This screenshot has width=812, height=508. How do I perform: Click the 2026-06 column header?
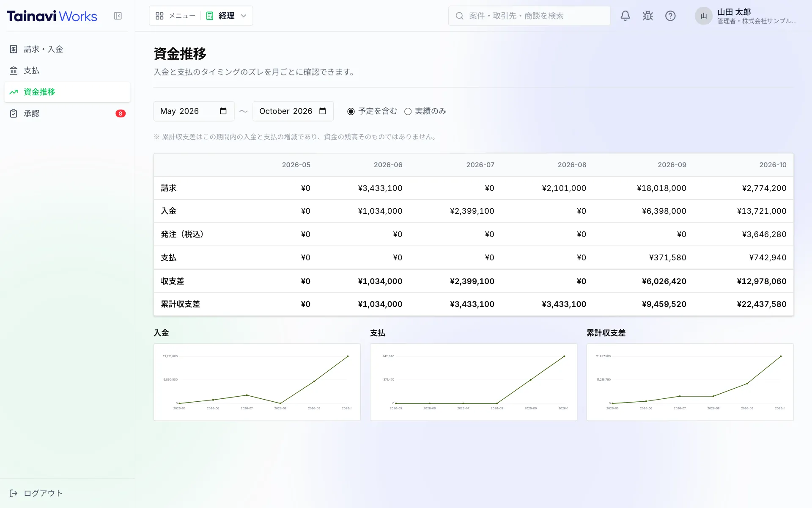click(388, 165)
